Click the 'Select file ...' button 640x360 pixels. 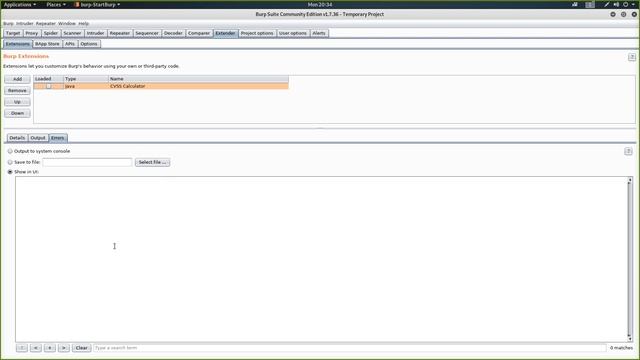[152, 162]
